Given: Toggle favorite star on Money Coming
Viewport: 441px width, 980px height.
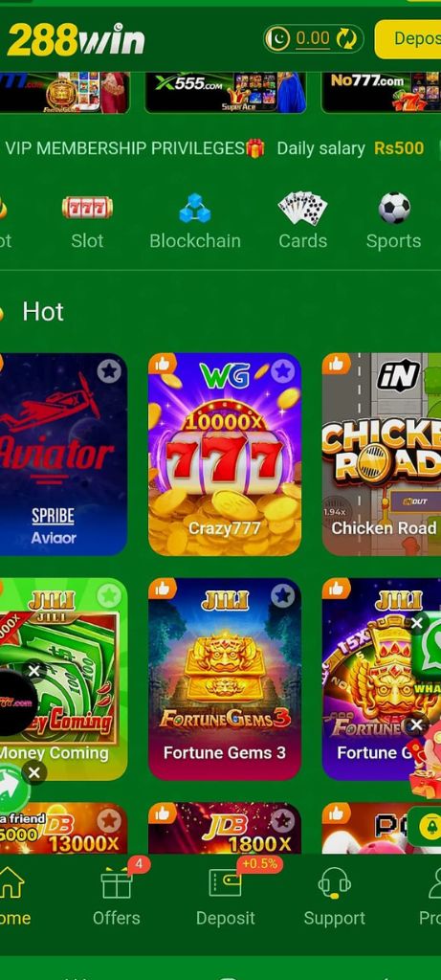Looking at the screenshot, I should [109, 595].
